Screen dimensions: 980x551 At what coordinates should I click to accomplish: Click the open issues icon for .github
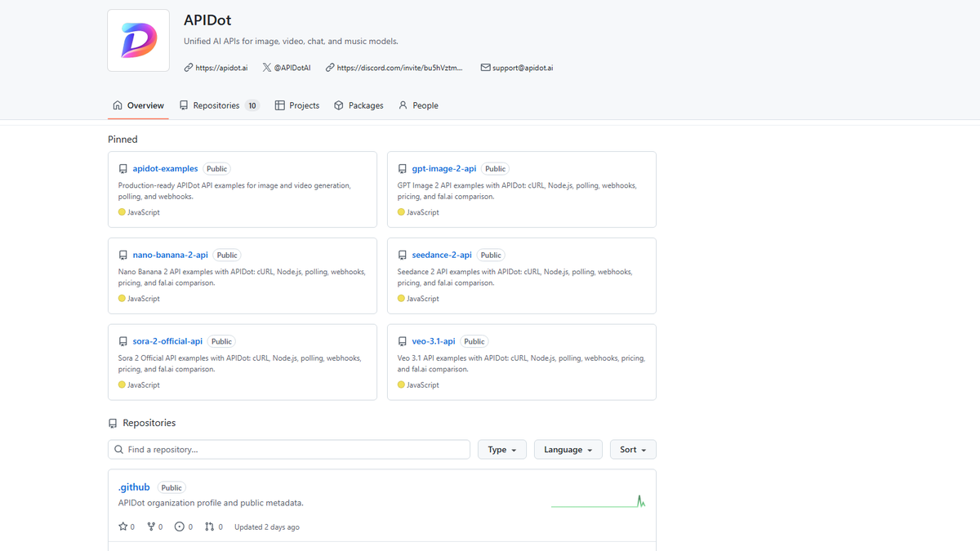(x=179, y=527)
